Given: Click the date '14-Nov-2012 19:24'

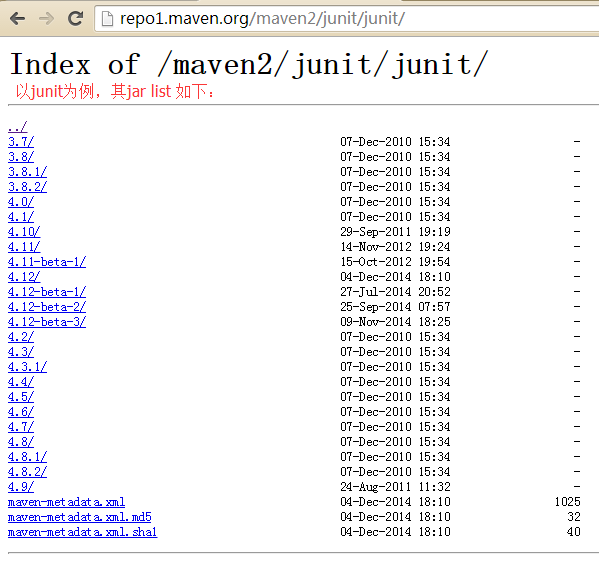Looking at the screenshot, I should pos(395,246).
